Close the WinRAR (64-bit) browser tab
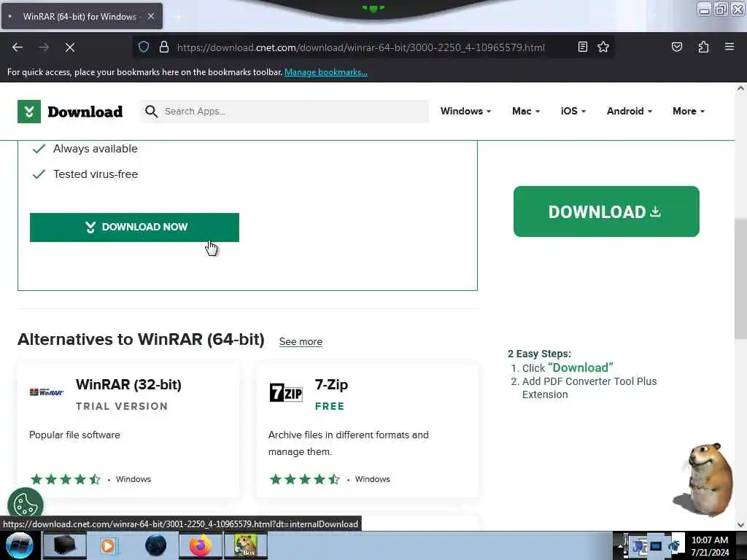Screen dimensions: 747x560 pos(151,16)
